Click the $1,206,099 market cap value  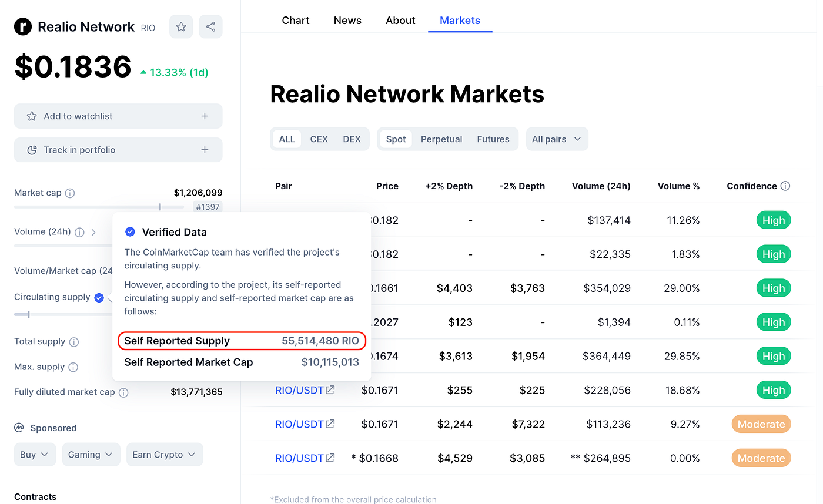click(198, 193)
